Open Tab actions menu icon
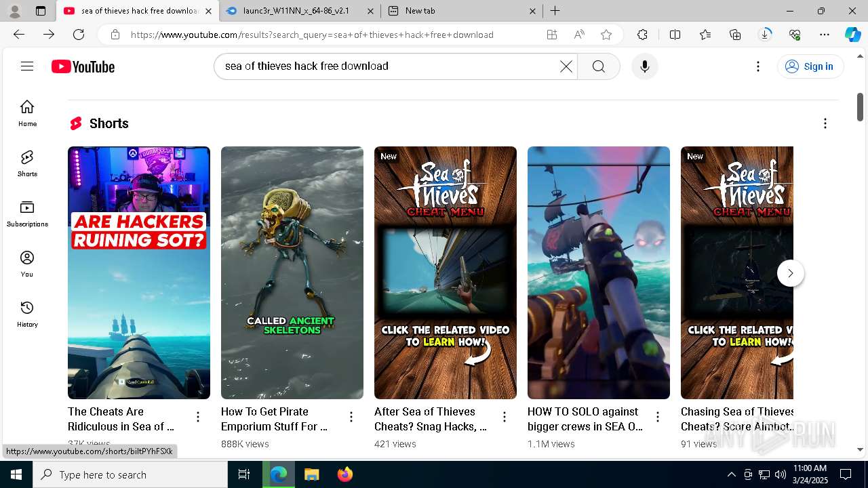Viewport: 868px width, 488px height. pyautogui.click(x=41, y=11)
